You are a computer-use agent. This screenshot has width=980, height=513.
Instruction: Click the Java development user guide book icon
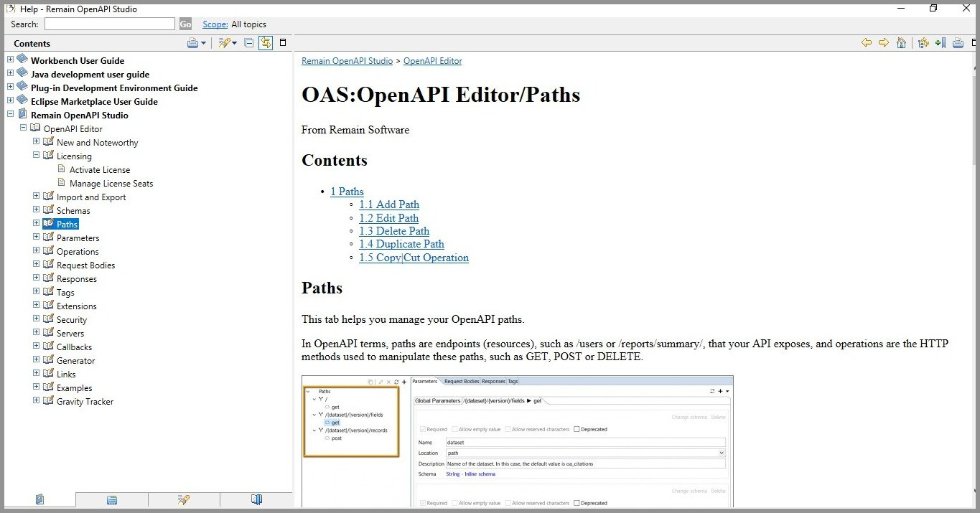(22, 73)
